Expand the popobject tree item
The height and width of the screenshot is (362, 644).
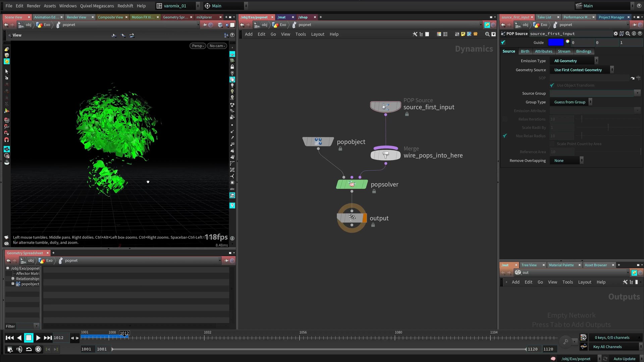tap(13, 284)
